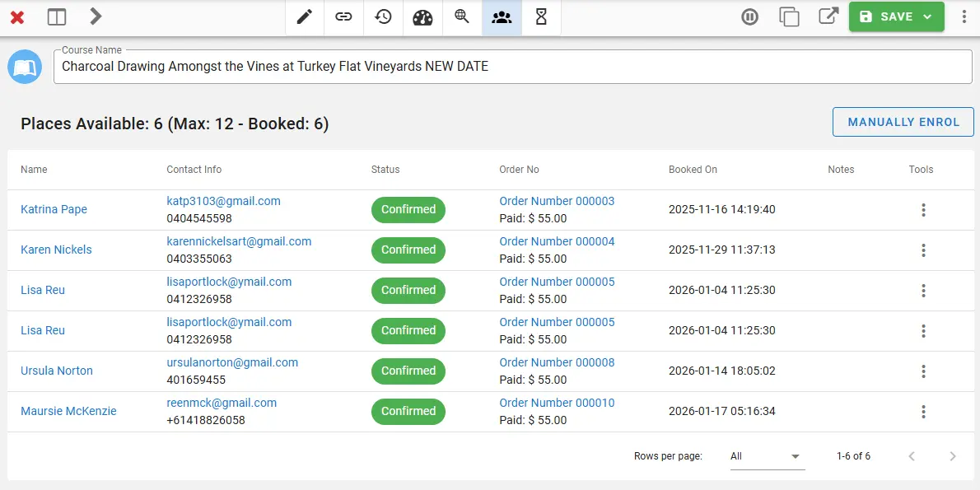Select the attendees people icon tab

502,17
